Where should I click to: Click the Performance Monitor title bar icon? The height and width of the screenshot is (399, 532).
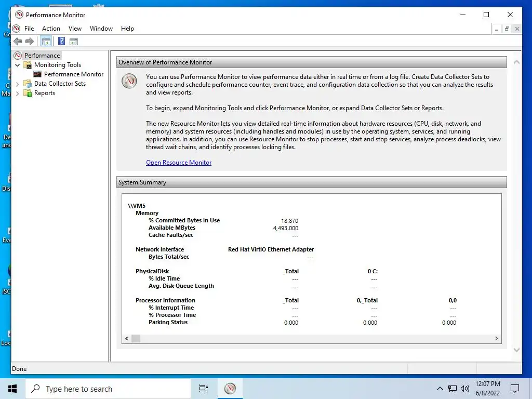tap(19, 15)
